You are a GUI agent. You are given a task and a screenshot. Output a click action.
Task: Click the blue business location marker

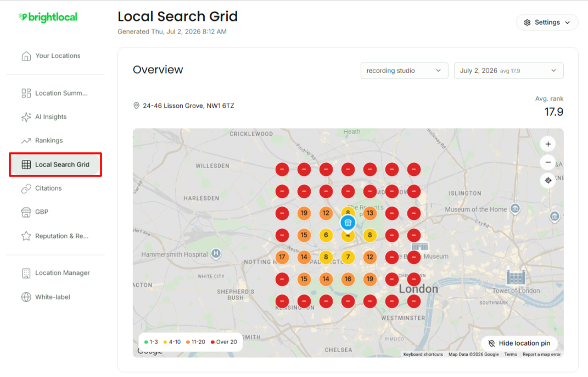tap(348, 223)
